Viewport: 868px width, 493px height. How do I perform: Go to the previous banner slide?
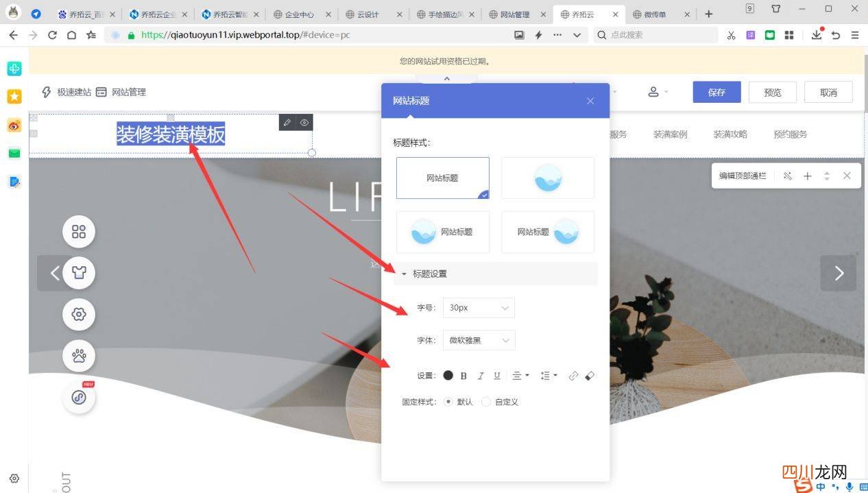[55, 274]
